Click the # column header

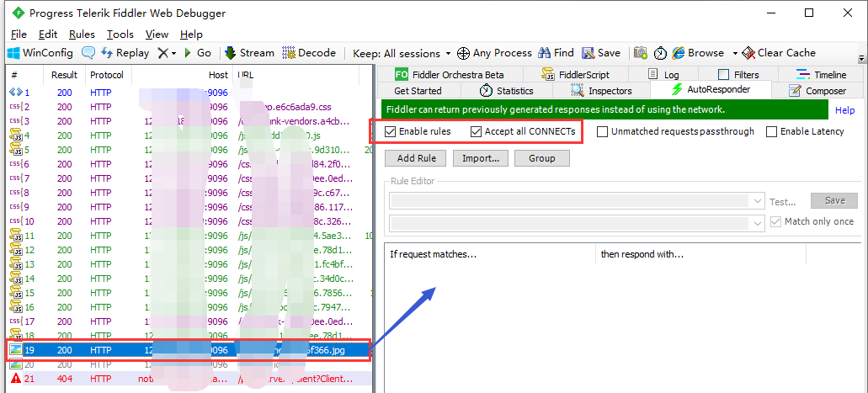coord(25,75)
